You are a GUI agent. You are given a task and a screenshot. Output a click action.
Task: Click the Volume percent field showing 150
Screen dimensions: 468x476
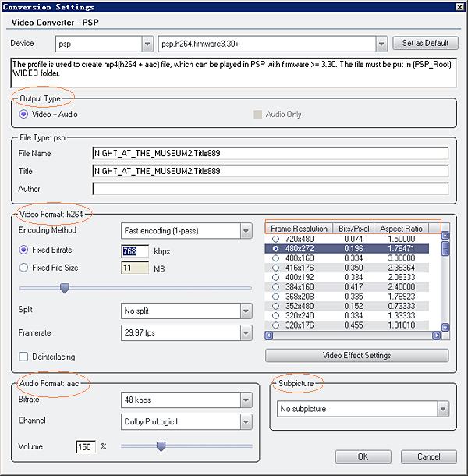tap(86, 447)
